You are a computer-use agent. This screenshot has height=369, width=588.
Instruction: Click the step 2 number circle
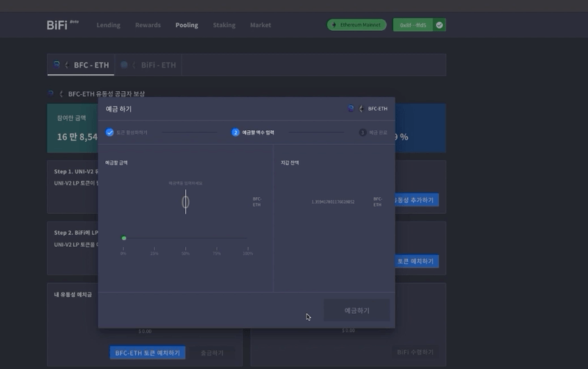(x=235, y=132)
